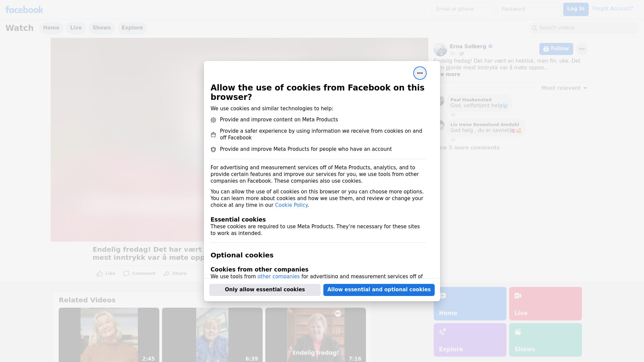
Task: Open the related video lasting 7:16
Action: click(x=316, y=335)
